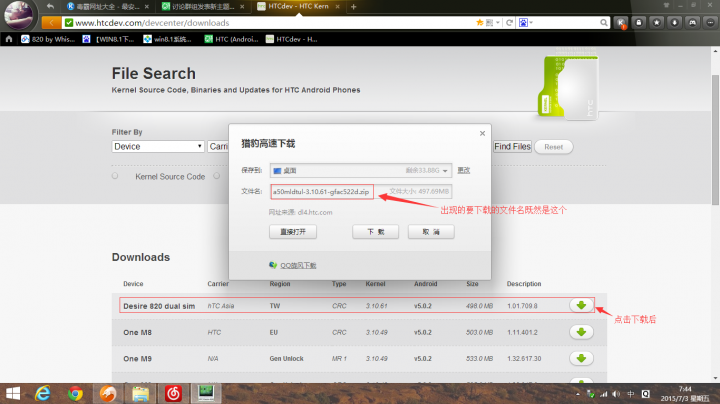Screen dimensions: 720x404
Task: Open Cheetah browser taskbar icon
Action: click(x=108, y=393)
